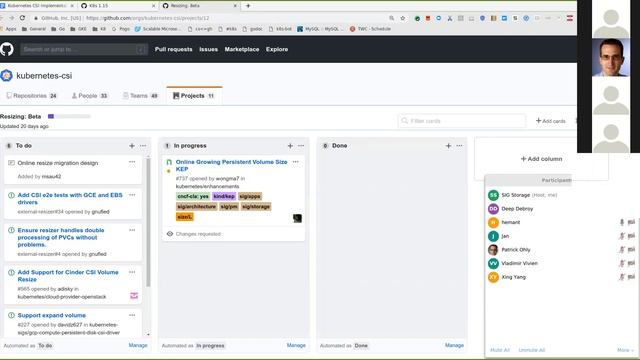Open menu on Online resize migration design card

click(132, 162)
